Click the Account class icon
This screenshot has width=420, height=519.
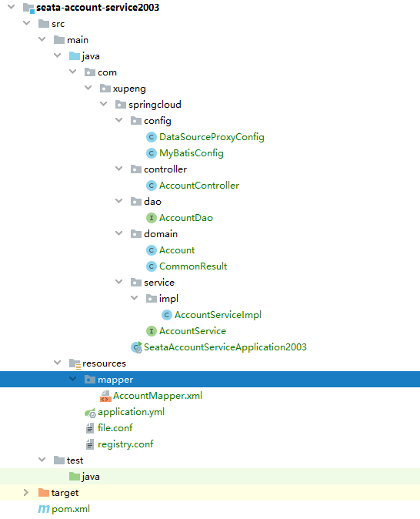coord(151,250)
